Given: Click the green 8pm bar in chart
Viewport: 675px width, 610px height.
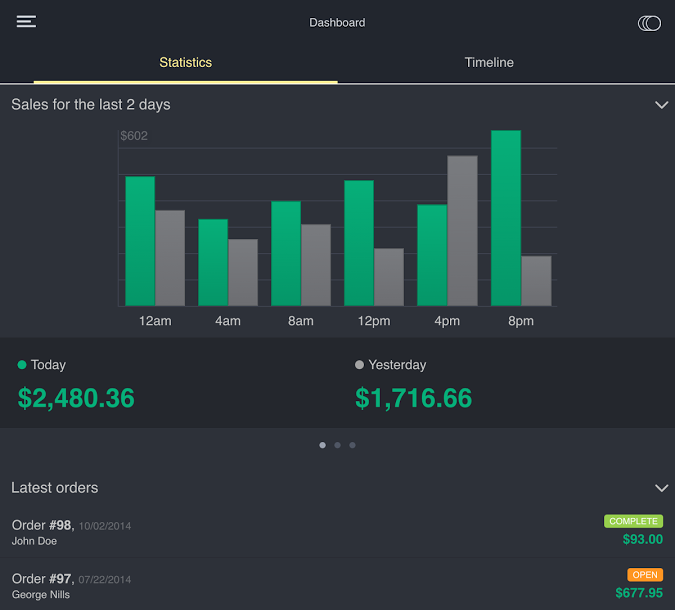Looking at the screenshot, I should coord(506,218).
